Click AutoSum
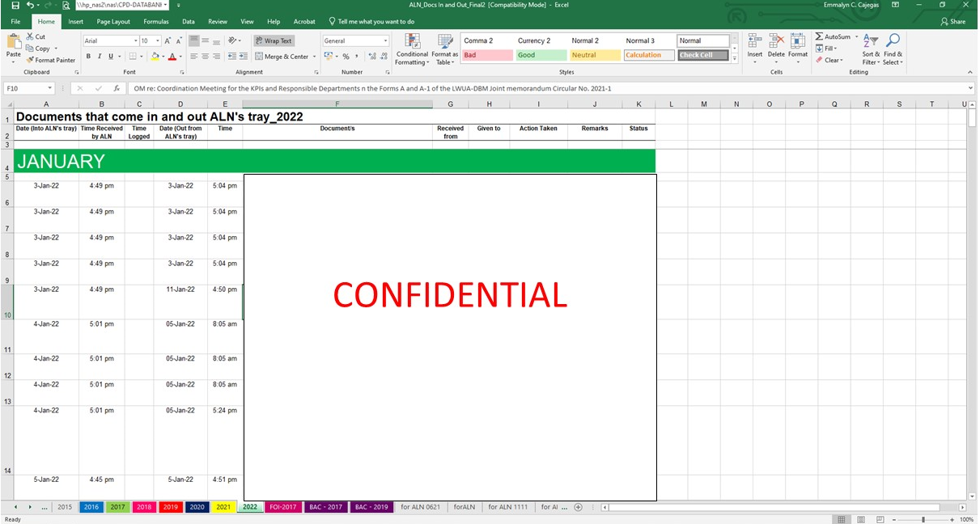 (x=833, y=37)
